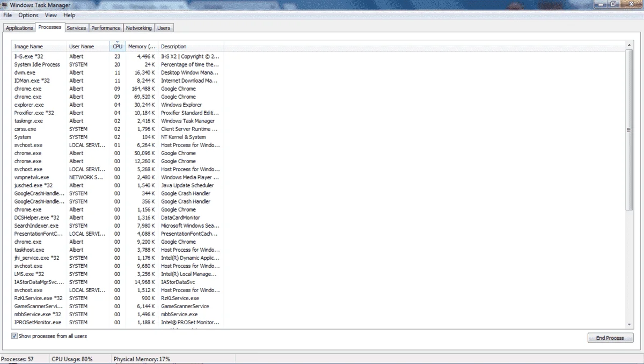Click the vertical scrollbar thumb

(630, 130)
